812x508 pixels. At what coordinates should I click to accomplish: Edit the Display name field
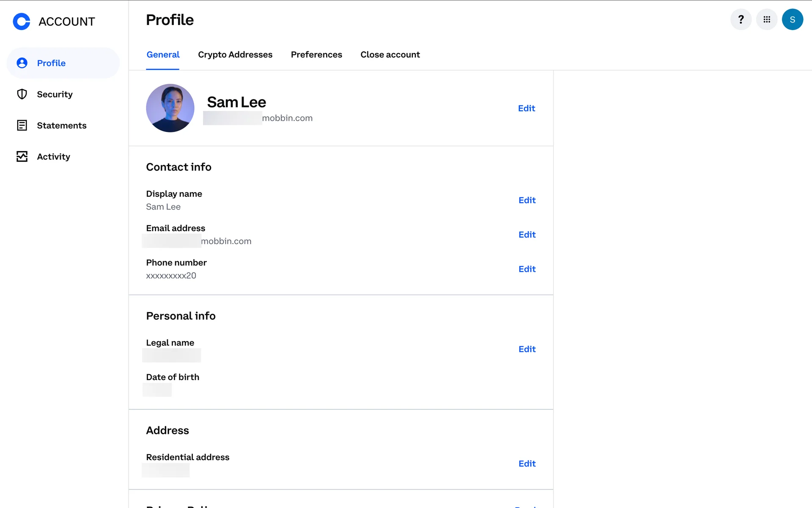point(527,200)
